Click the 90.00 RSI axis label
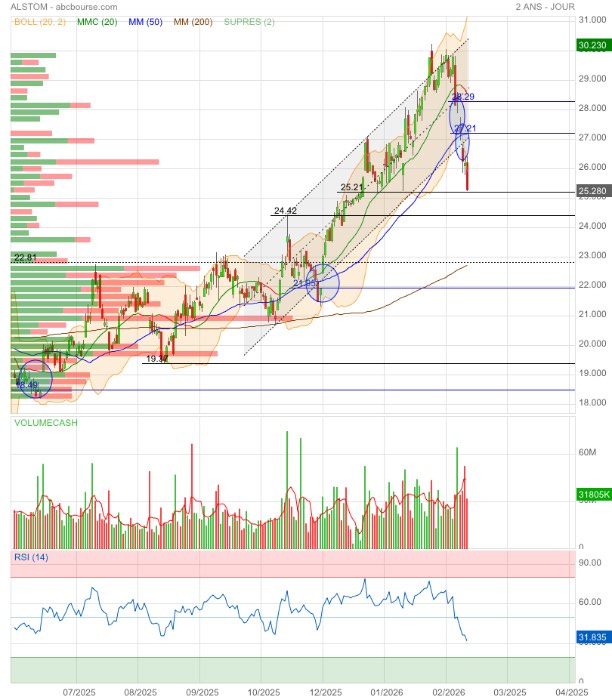The height and width of the screenshot is (700, 612). 590,563
